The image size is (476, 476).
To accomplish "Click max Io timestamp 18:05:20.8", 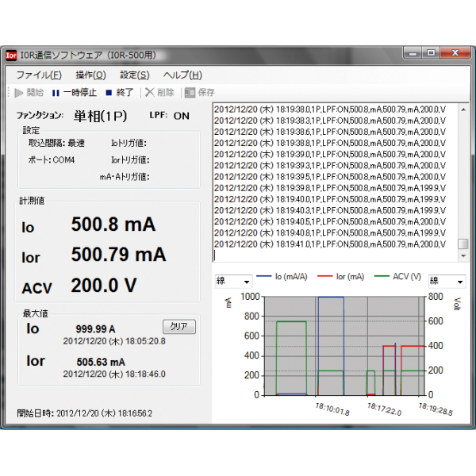I will pyautogui.click(x=114, y=341).
